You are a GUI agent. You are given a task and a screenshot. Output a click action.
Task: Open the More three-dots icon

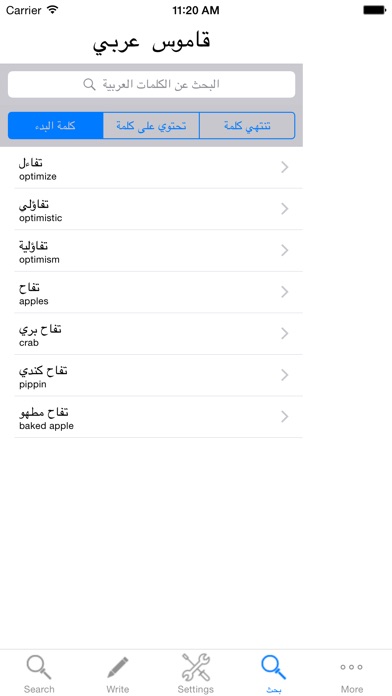352,667
